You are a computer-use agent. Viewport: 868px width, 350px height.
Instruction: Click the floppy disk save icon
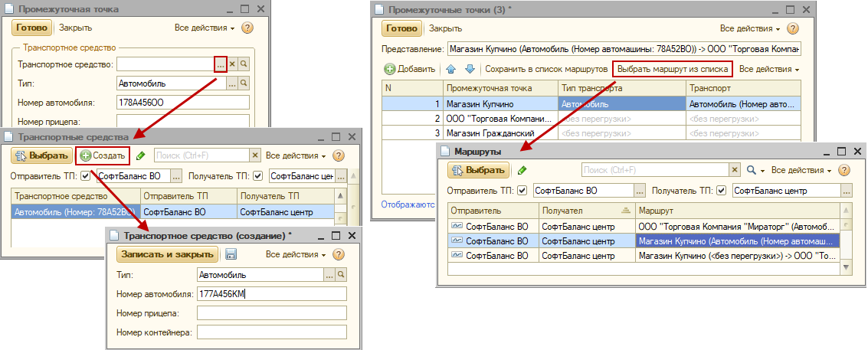tap(231, 254)
